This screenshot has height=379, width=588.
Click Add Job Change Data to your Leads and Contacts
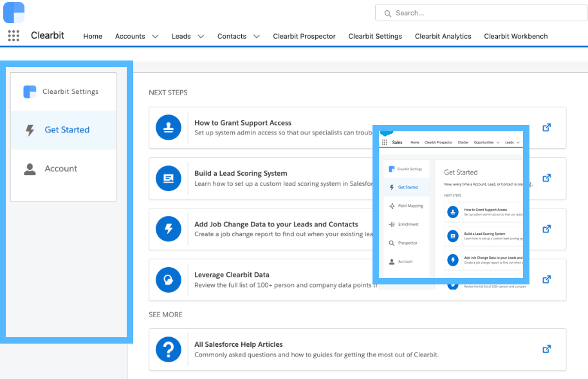(x=276, y=225)
